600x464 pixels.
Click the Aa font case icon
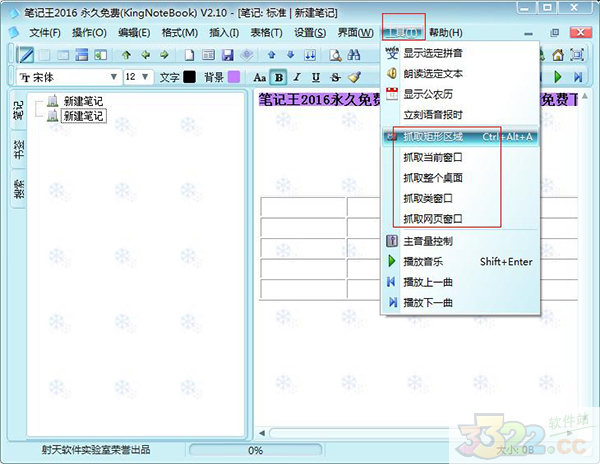(260, 77)
